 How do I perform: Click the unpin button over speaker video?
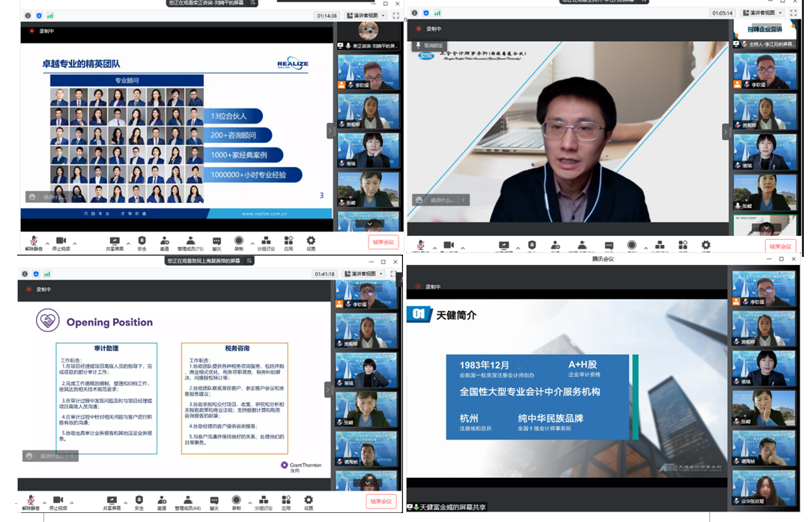(428, 46)
